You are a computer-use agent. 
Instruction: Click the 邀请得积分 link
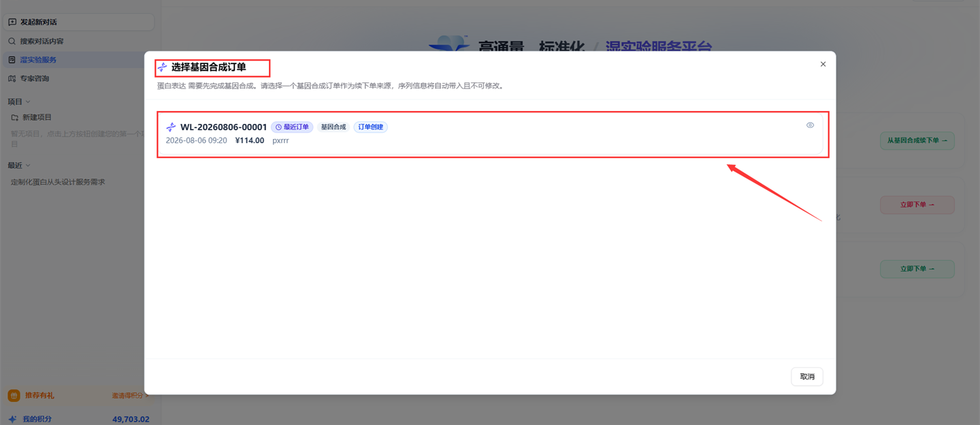pyautogui.click(x=129, y=395)
